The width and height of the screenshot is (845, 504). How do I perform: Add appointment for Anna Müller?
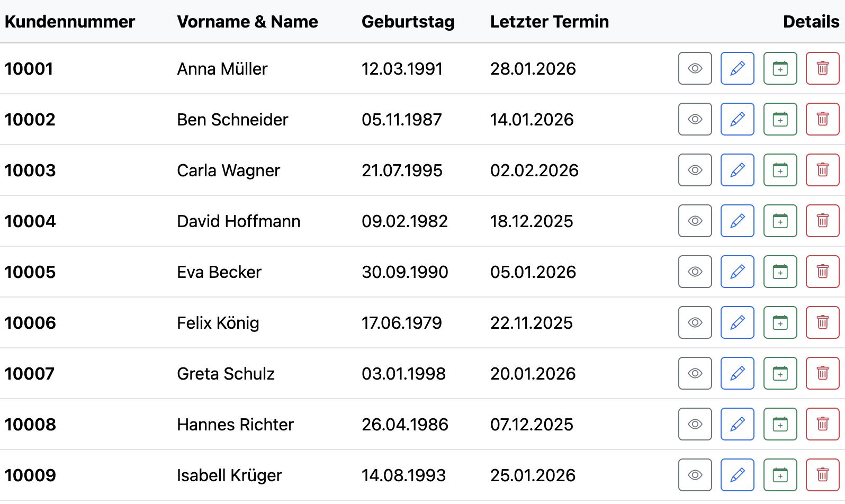click(780, 68)
